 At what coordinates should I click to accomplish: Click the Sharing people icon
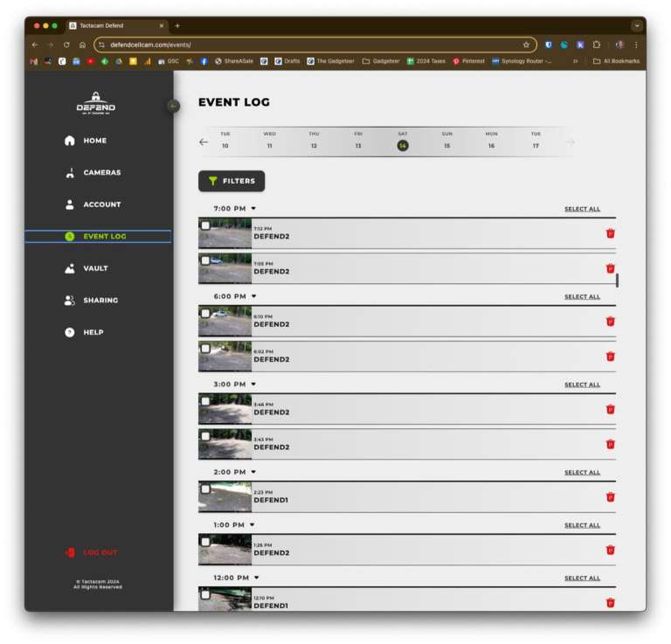pyautogui.click(x=70, y=301)
